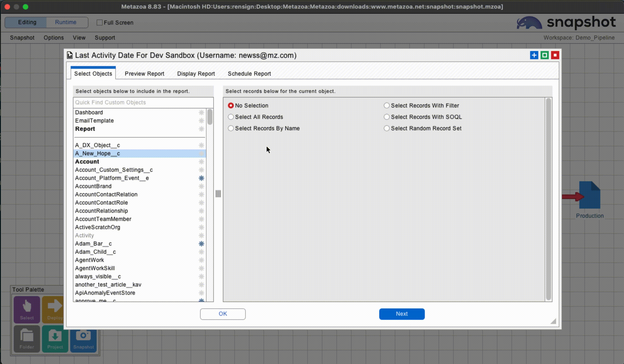Open the Schedule Report tab

tap(249, 74)
